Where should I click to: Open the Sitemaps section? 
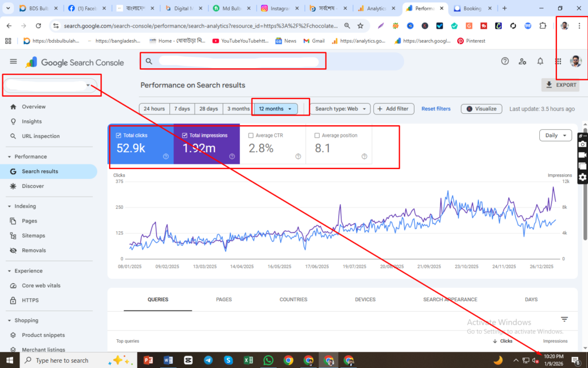(x=36, y=235)
